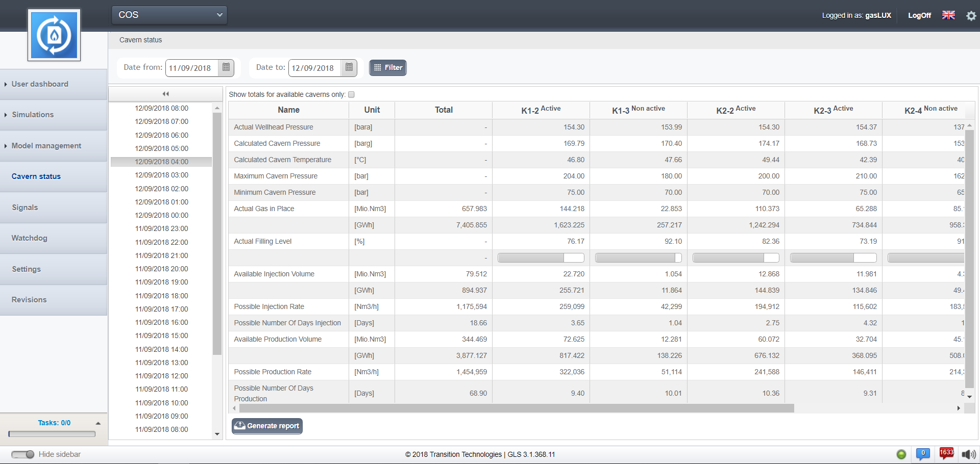Open the red notifications icon showing 1633
The image size is (980, 464).
946,453
